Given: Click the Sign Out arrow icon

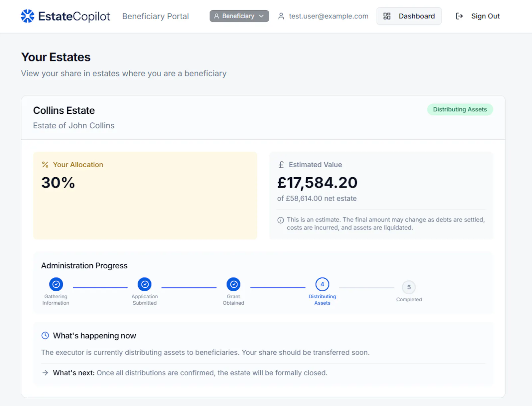Looking at the screenshot, I should [x=459, y=16].
